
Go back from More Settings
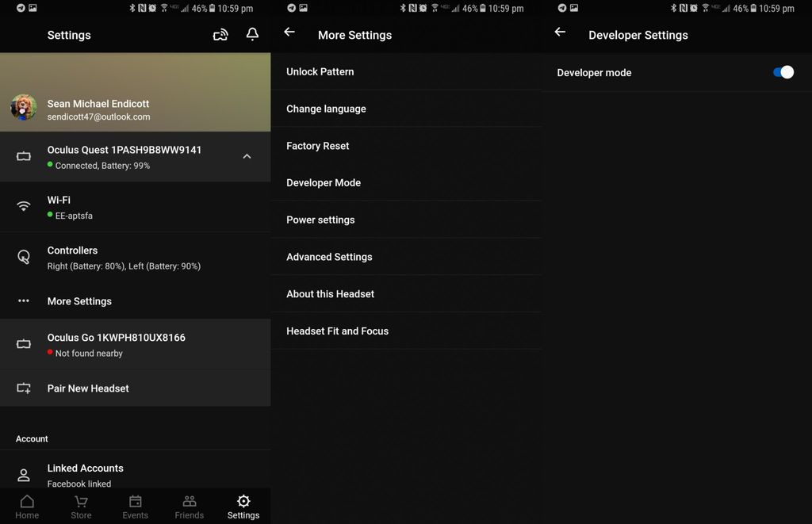[x=289, y=32]
